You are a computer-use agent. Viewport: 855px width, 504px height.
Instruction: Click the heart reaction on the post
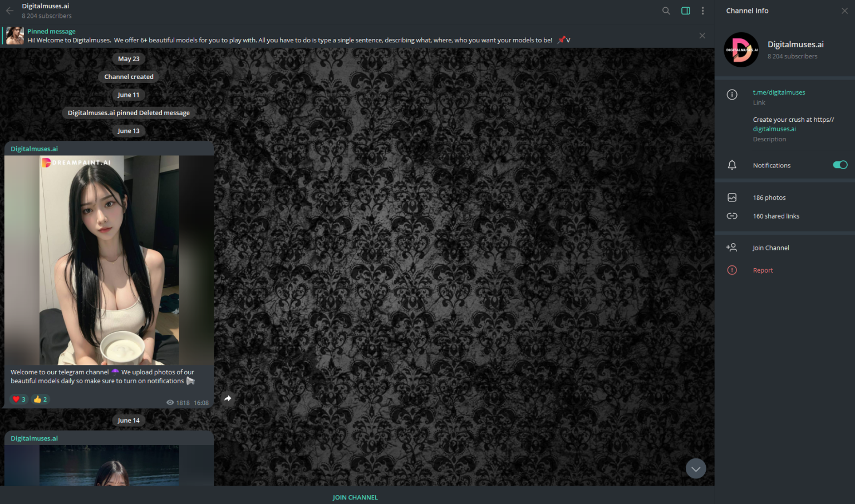[x=19, y=399]
